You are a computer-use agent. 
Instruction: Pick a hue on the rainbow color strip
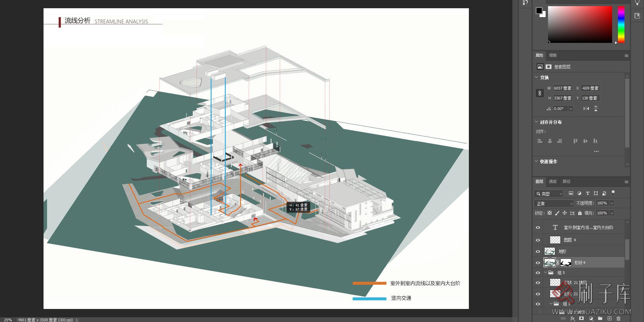[621, 24]
